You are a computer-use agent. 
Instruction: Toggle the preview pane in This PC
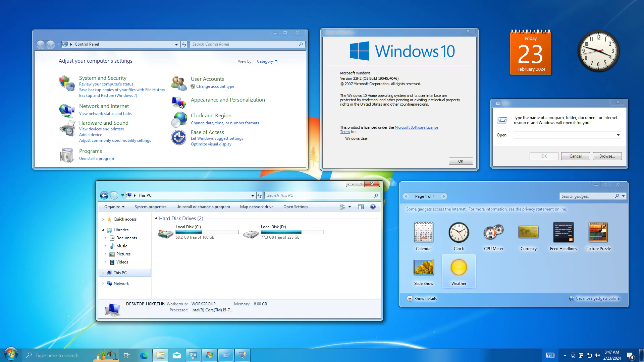[x=361, y=207]
